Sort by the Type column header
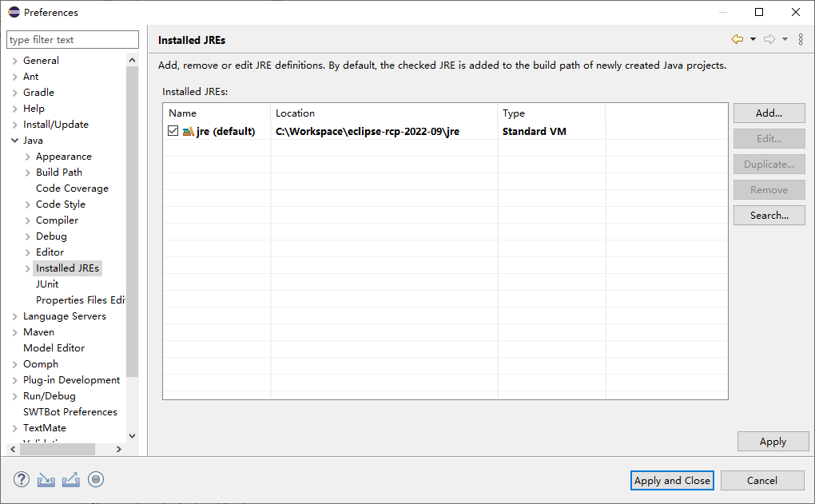Image resolution: width=815 pixels, height=504 pixels. (x=551, y=113)
